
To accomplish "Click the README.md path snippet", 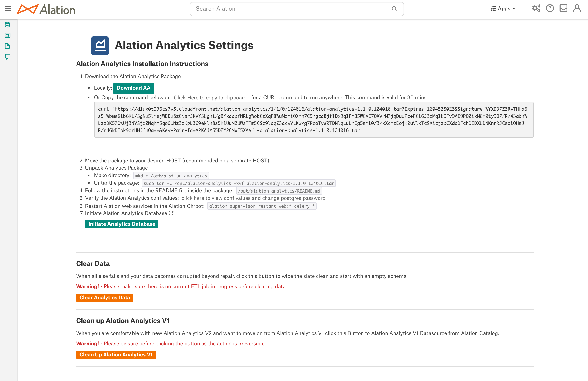I will (x=279, y=191).
